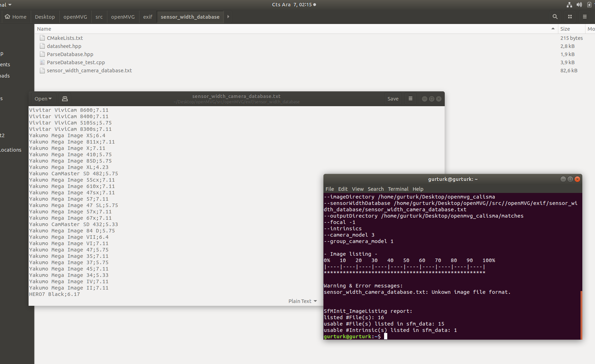Switch to grid view in the file manager
The width and height of the screenshot is (595, 364).
570,17
